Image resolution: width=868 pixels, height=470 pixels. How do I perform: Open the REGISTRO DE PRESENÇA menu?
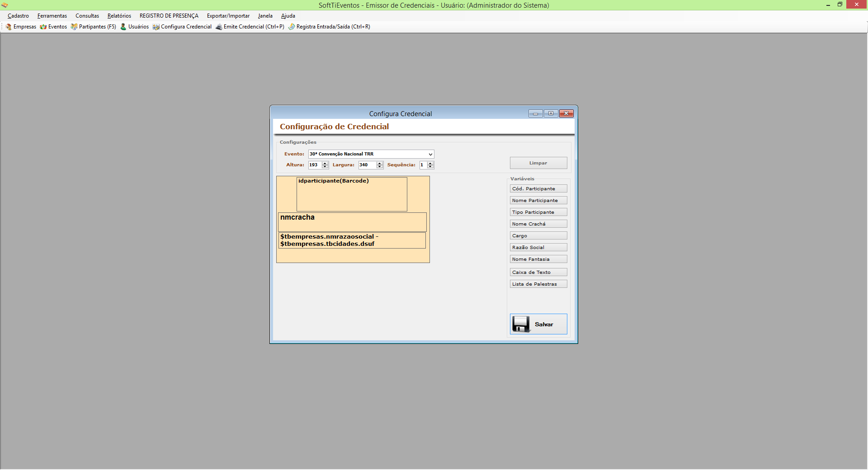(169, 16)
